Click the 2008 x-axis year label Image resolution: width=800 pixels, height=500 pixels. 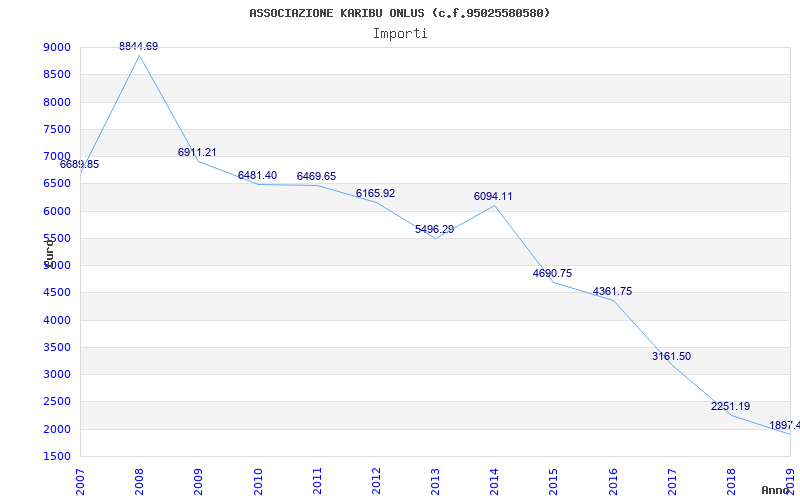coord(139,482)
